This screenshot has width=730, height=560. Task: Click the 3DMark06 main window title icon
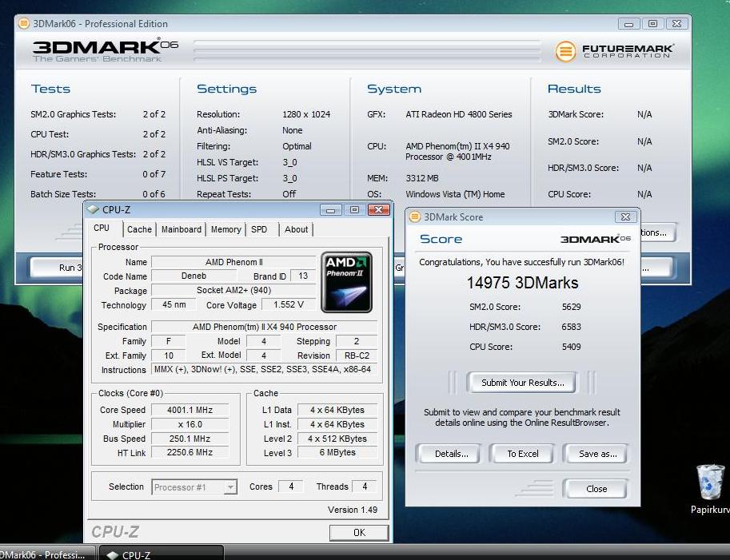(23, 23)
